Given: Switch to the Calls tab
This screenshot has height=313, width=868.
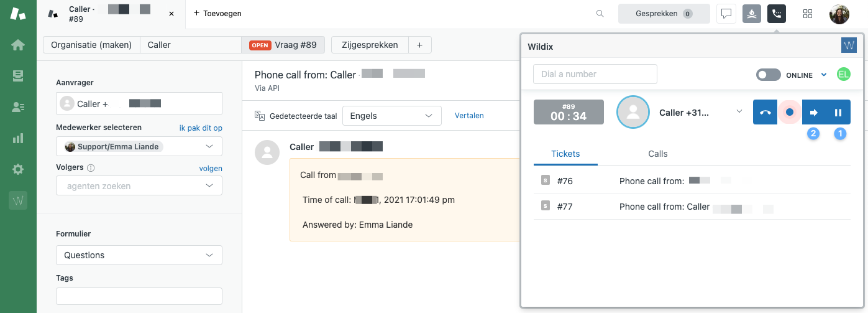Looking at the screenshot, I should (x=657, y=154).
